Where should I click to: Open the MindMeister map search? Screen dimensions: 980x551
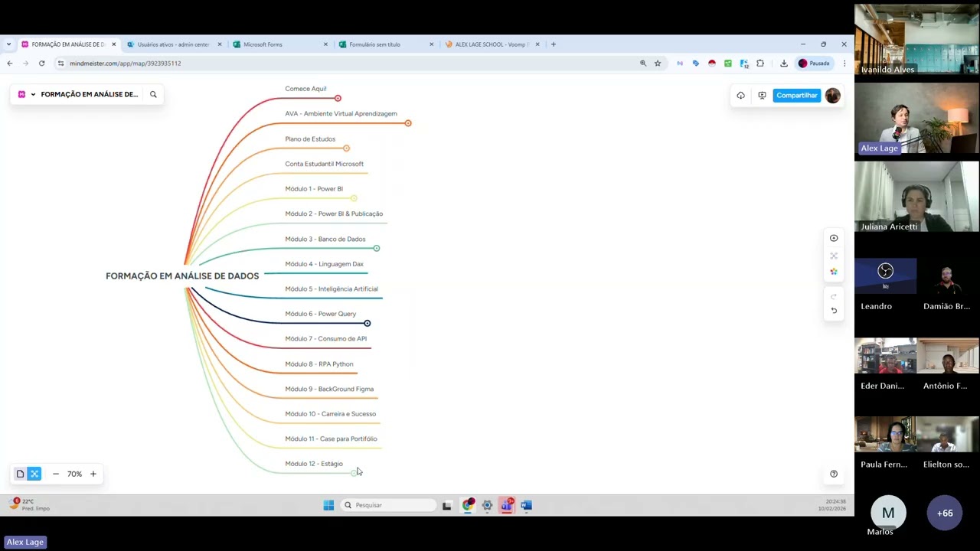pos(153,94)
